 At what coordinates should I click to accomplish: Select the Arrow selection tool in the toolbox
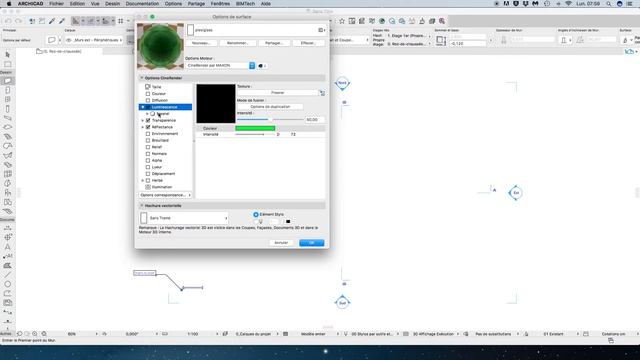(7, 54)
